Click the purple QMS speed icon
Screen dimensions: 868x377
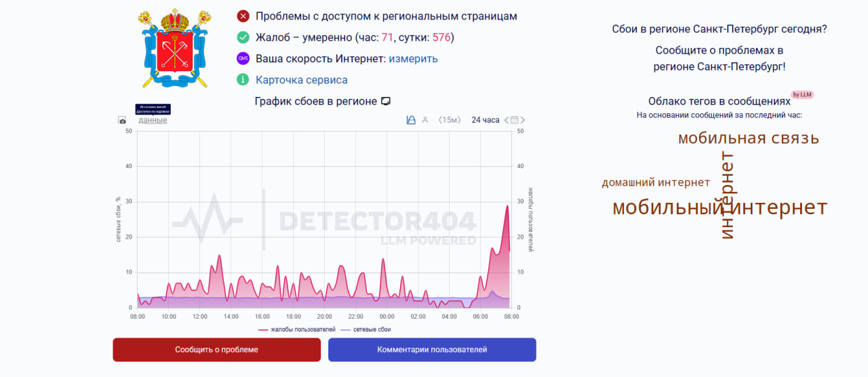243,58
